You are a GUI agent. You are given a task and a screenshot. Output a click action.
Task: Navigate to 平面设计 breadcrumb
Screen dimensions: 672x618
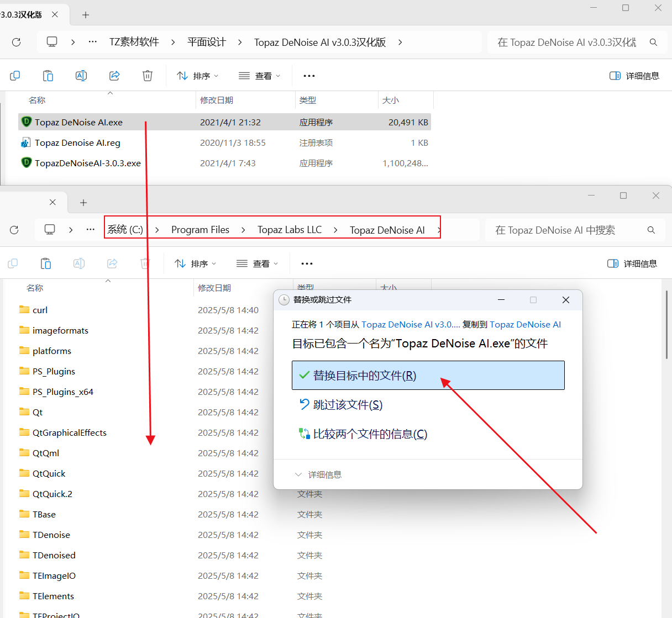pyautogui.click(x=207, y=42)
